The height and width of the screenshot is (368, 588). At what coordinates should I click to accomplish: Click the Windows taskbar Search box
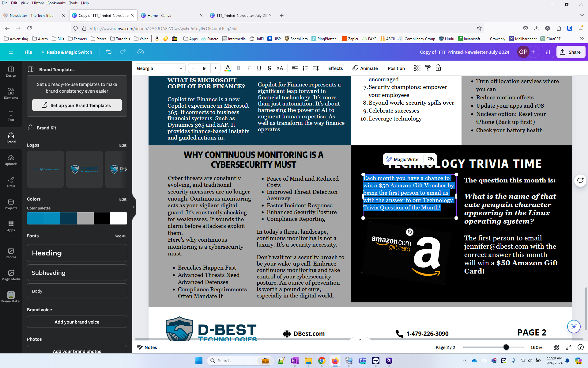coord(240,361)
